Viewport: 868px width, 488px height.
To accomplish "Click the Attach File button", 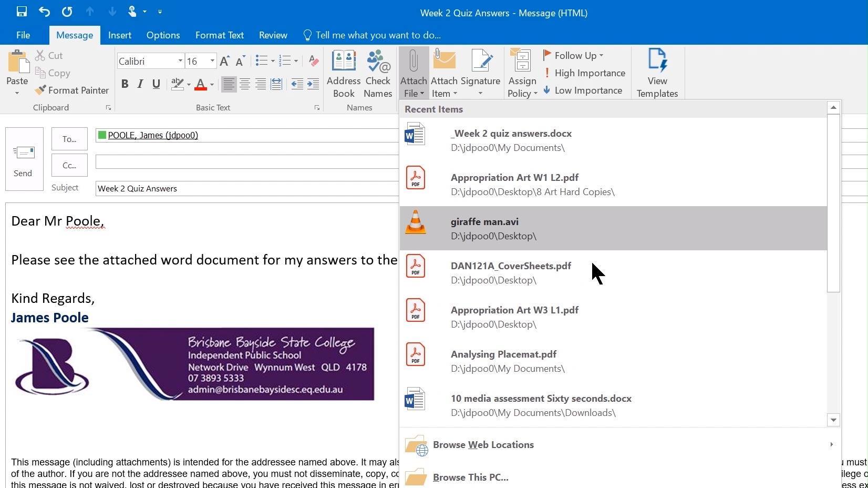I will click(x=414, y=74).
